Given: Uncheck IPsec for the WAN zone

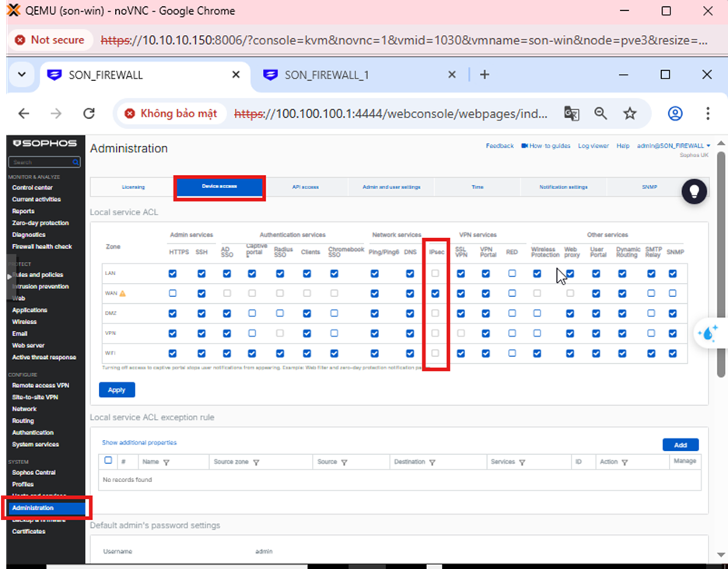Looking at the screenshot, I should click(x=436, y=293).
